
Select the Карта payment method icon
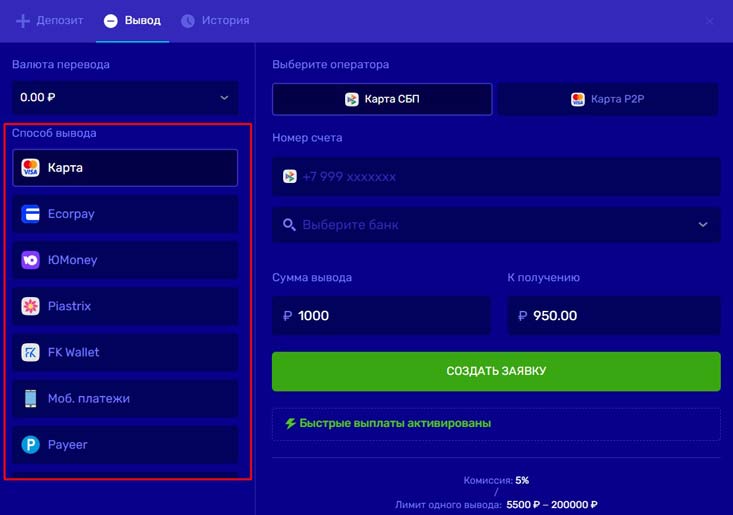click(x=30, y=168)
